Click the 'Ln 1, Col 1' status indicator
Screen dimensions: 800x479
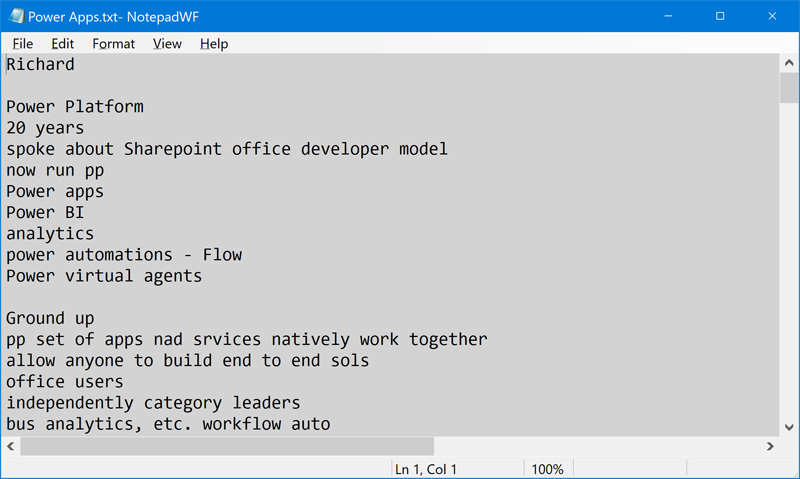(426, 469)
